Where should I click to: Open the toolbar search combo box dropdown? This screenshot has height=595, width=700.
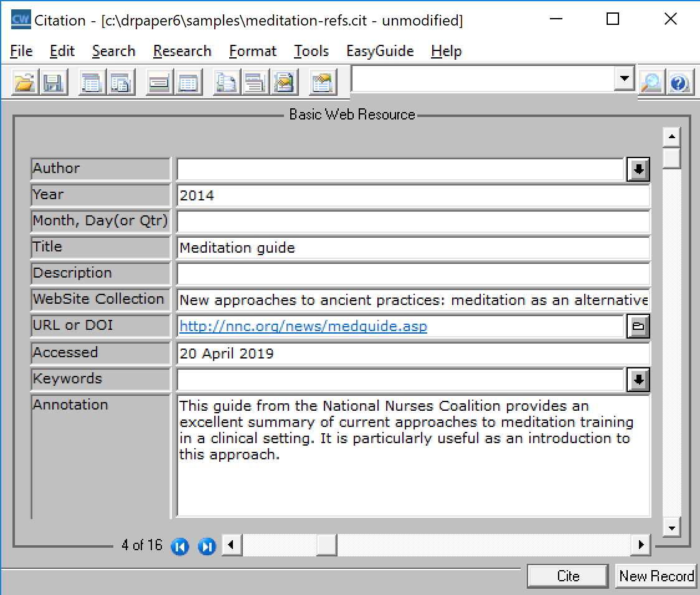(623, 79)
